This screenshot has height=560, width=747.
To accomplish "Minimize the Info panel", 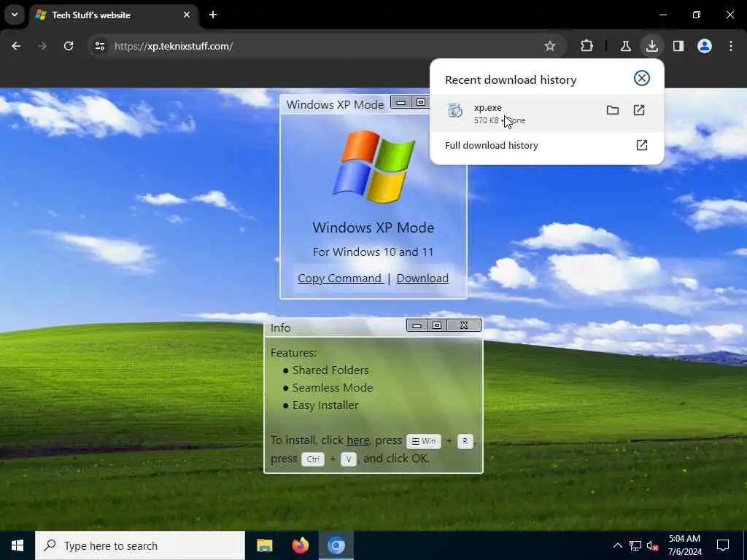I will 417,325.
